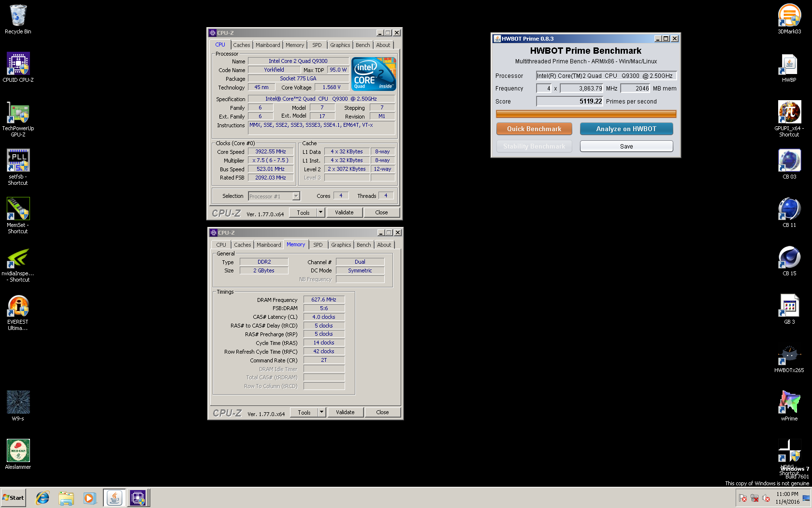
Task: Click Tools button in lower CPU-Z
Action: (x=304, y=412)
